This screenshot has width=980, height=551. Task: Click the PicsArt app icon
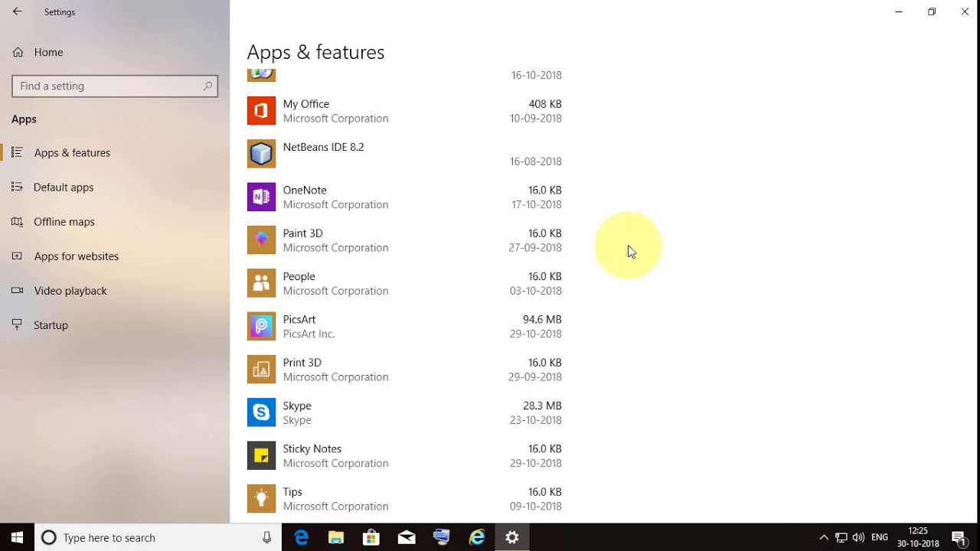(x=261, y=326)
